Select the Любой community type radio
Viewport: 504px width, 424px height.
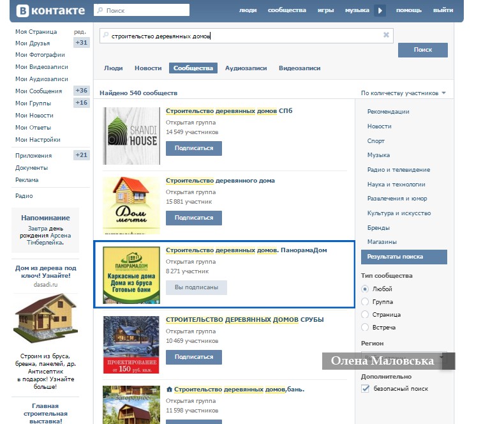(365, 289)
